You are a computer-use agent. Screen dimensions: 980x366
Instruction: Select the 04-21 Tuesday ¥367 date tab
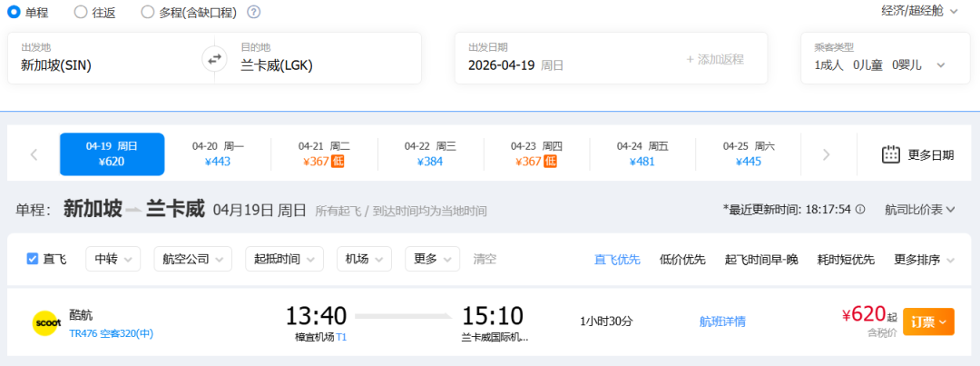pyautogui.click(x=324, y=153)
